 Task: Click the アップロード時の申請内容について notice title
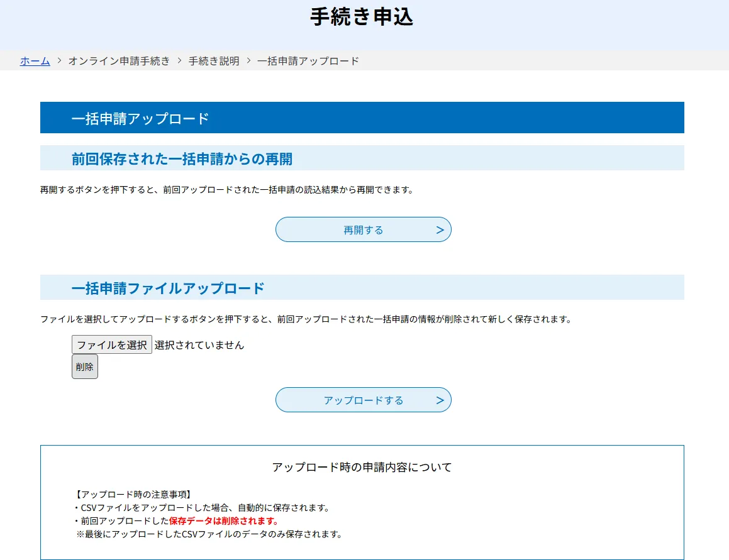(362, 467)
